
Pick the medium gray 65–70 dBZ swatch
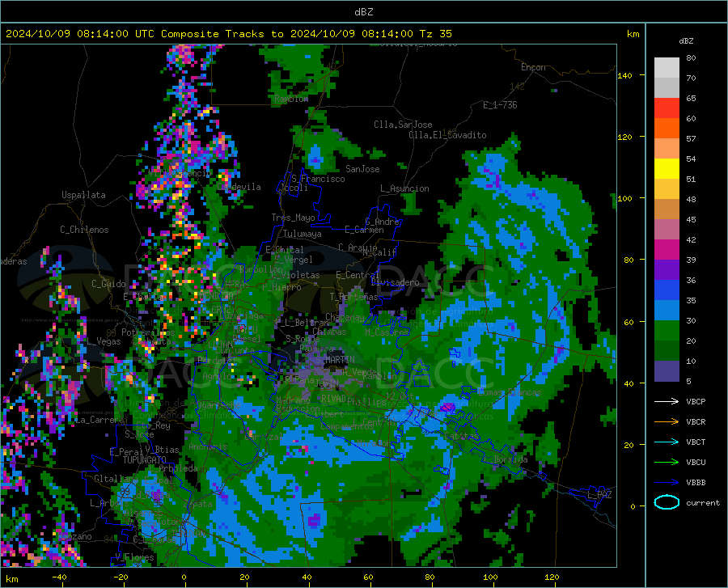[x=667, y=88]
